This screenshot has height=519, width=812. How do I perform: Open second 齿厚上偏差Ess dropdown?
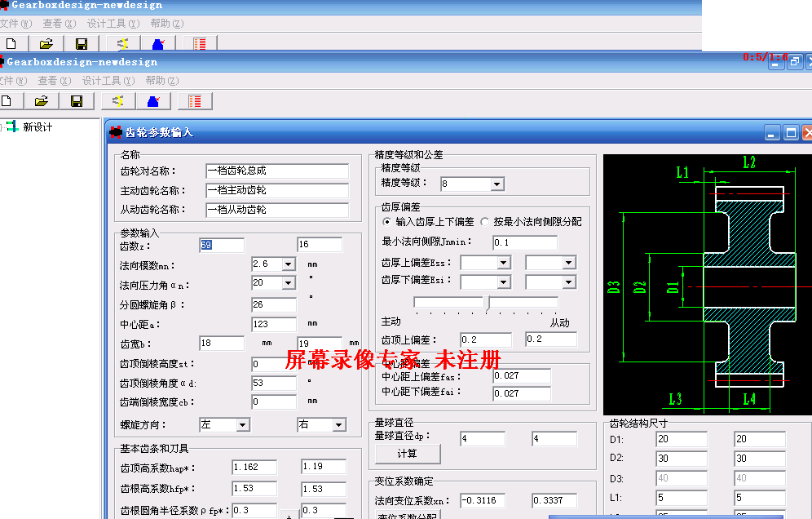[568, 263]
